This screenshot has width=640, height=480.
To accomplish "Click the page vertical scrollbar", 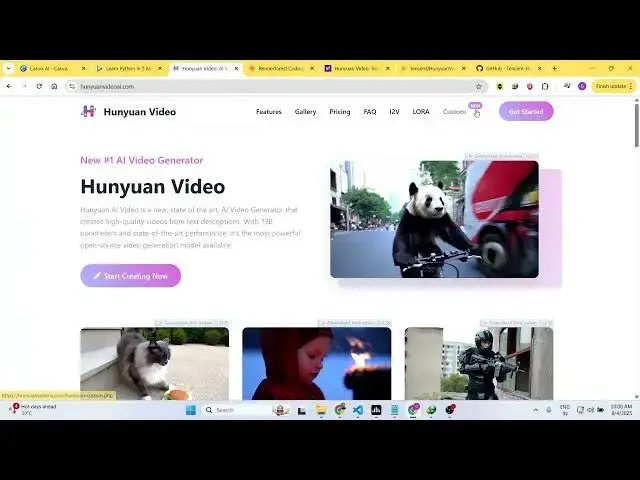I will [636, 125].
